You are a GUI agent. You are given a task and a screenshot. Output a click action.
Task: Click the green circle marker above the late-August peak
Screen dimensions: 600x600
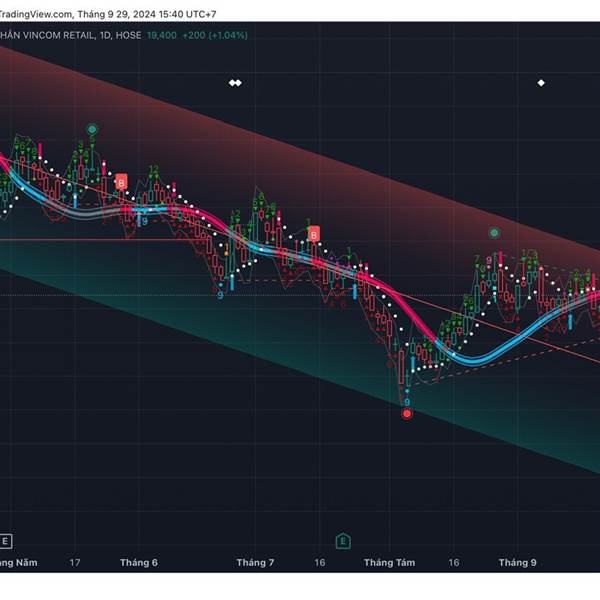click(x=494, y=233)
